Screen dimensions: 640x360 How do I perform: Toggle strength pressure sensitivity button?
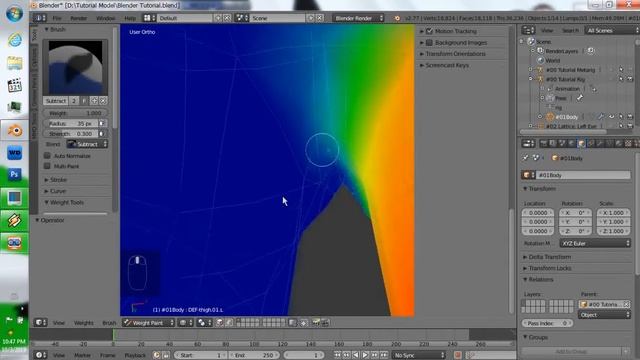click(102, 133)
